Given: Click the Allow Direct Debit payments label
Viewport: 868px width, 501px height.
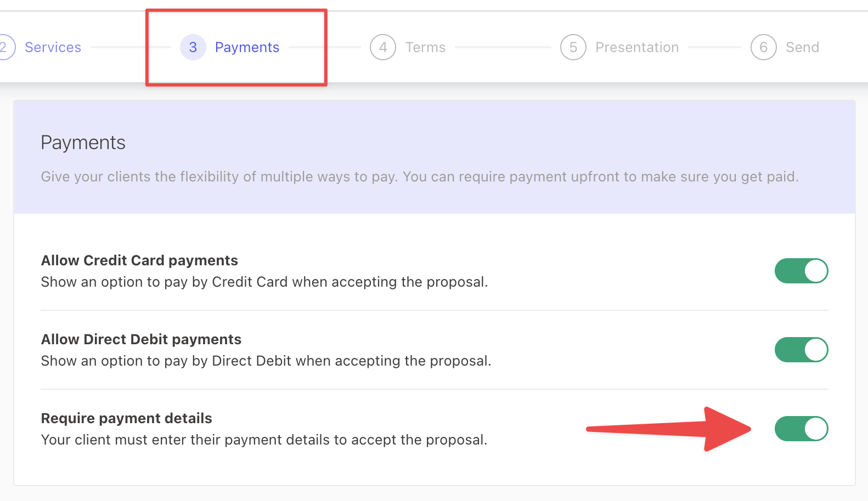Looking at the screenshot, I should (x=141, y=339).
